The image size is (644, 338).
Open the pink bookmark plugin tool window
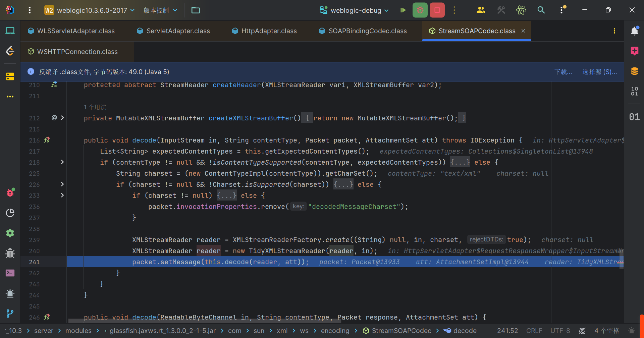pos(634,51)
